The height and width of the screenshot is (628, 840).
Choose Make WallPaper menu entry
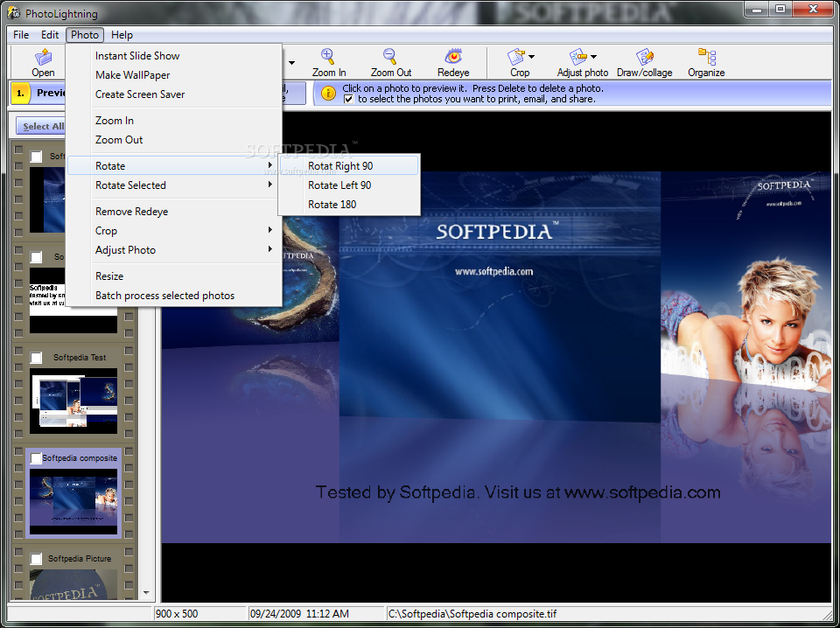point(174,75)
